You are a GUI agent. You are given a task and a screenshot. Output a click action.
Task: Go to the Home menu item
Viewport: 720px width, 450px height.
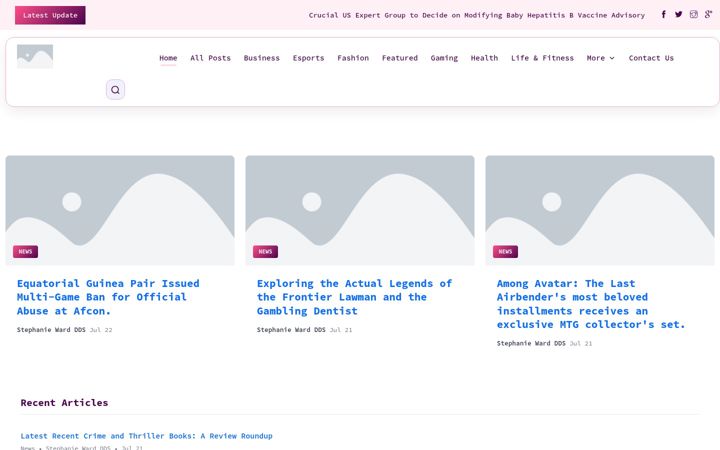(x=168, y=58)
